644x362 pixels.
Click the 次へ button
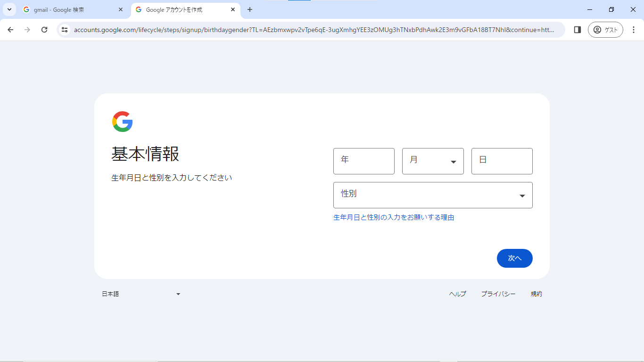click(x=515, y=258)
